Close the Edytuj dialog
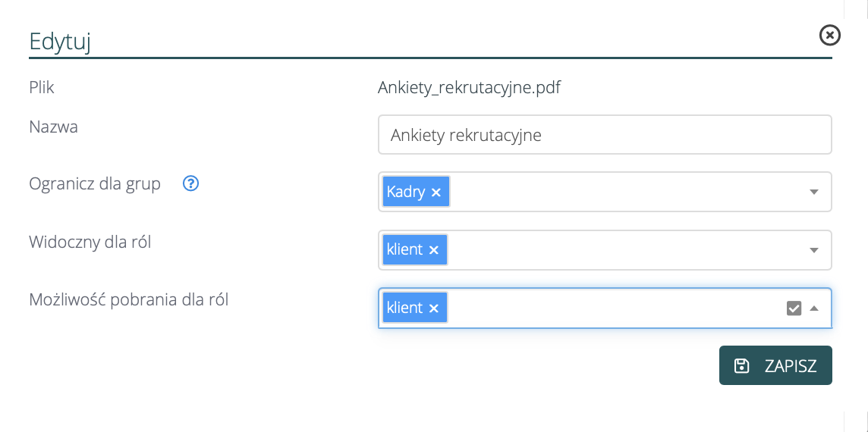 pyautogui.click(x=830, y=35)
